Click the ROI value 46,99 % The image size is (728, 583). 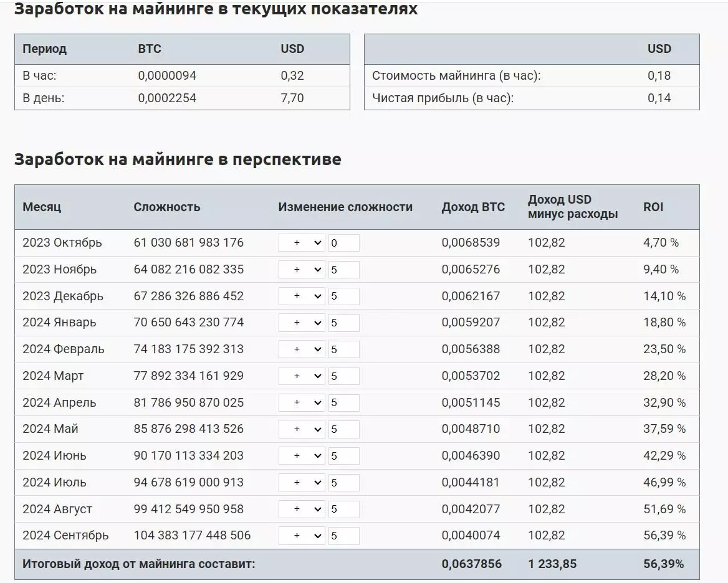pyautogui.click(x=664, y=482)
